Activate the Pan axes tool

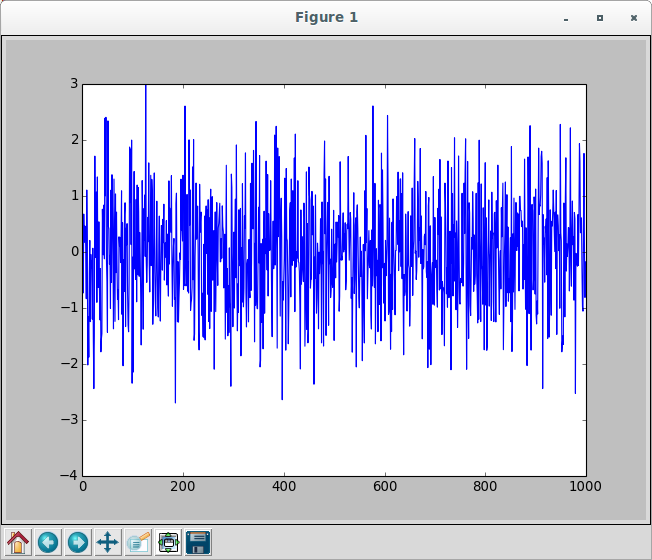pyautogui.click(x=108, y=542)
